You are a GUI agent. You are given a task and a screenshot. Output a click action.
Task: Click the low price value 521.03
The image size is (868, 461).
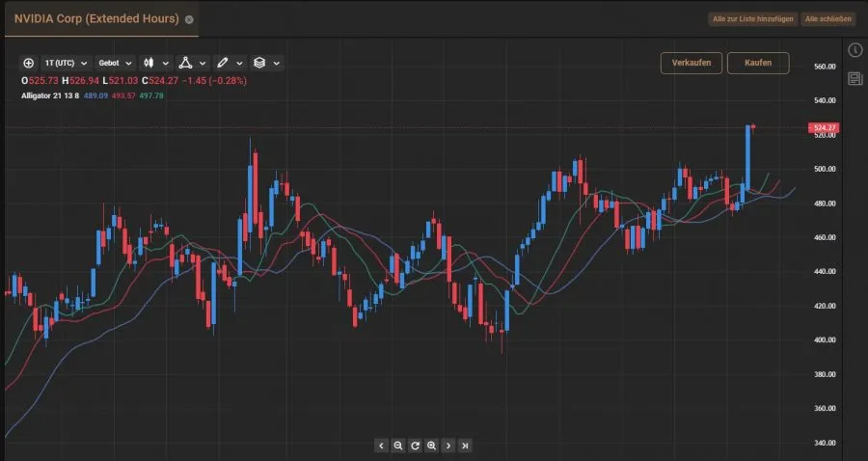point(123,81)
